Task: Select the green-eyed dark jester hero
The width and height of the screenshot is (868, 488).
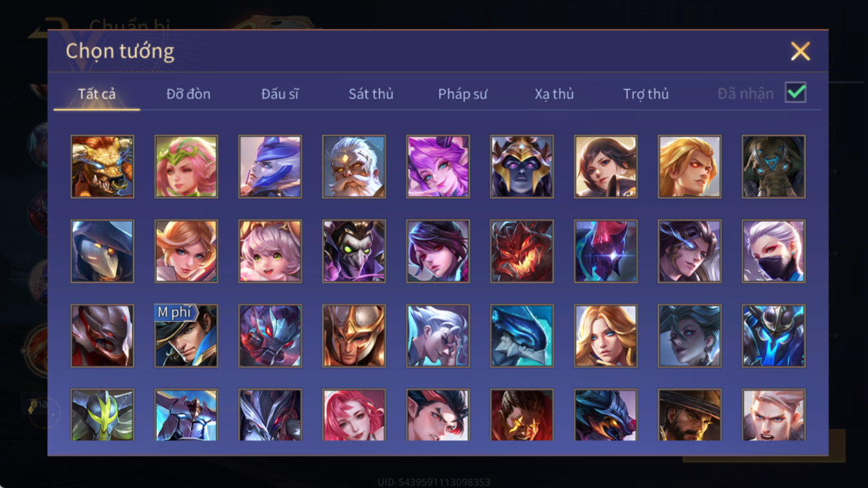Action: [354, 251]
